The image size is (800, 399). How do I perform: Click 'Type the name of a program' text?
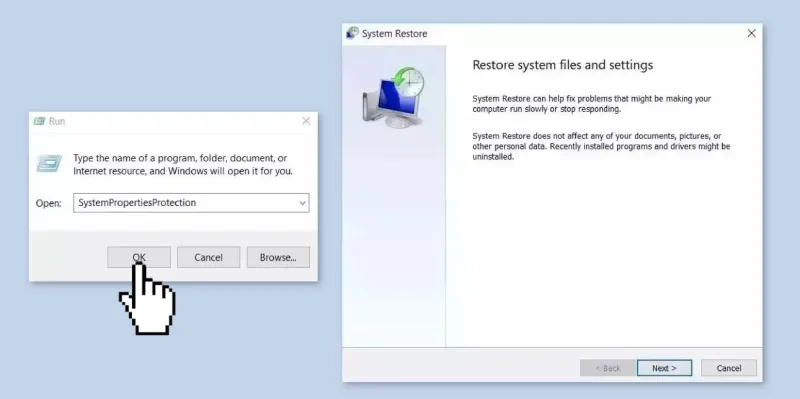point(183,164)
